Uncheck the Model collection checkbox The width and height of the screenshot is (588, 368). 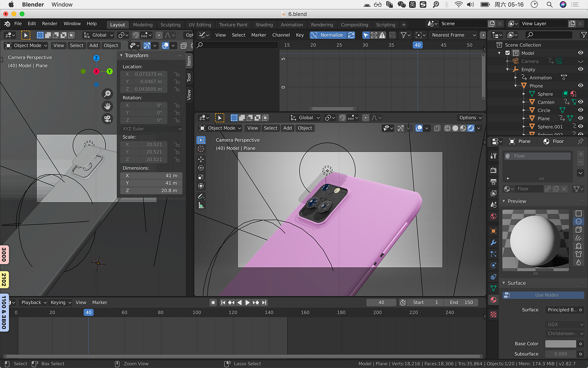(508, 53)
